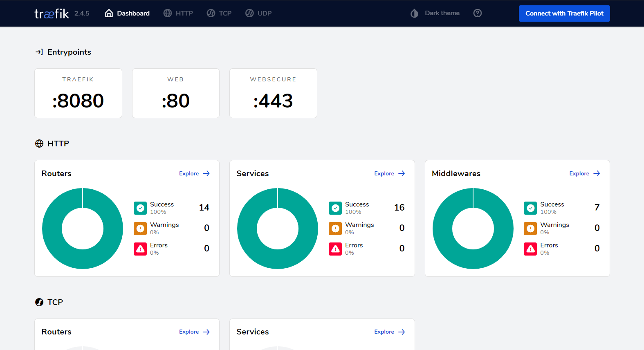Screen dimensions: 644x350
Task: Click the arrow next to TCP Services Explore
Action: click(x=402, y=332)
